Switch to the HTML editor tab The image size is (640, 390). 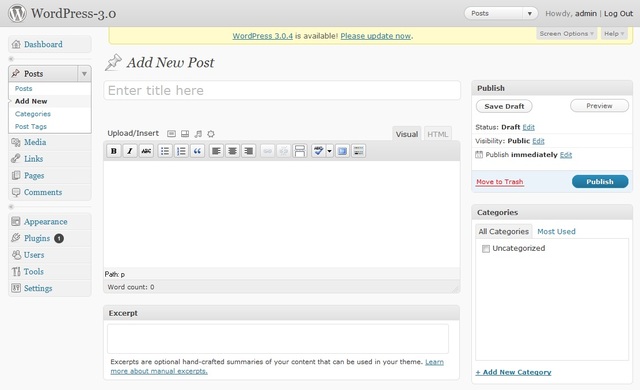[x=438, y=134]
